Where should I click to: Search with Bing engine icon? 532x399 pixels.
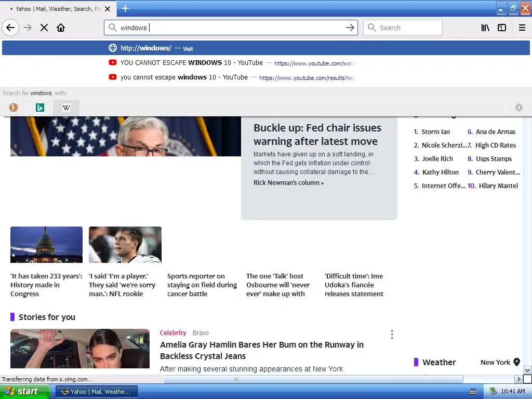click(40, 108)
